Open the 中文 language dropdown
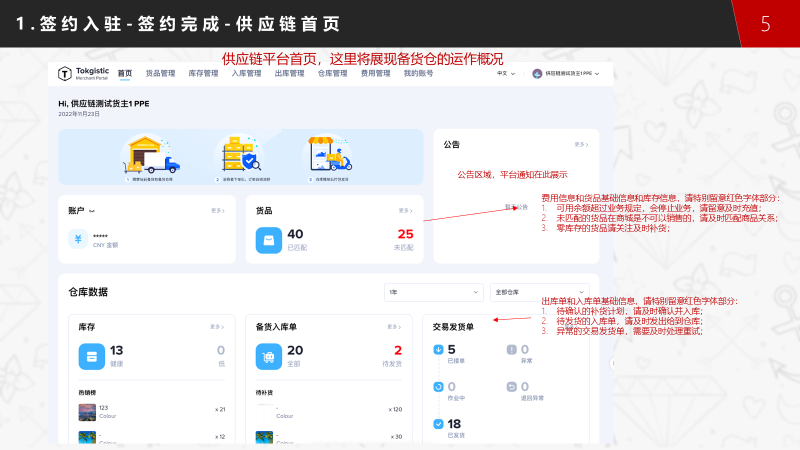Image resolution: width=800 pixels, height=450 pixels. coord(506,73)
